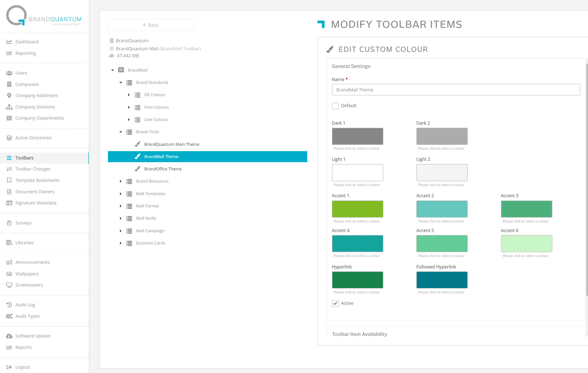
Task: Collapse the Brand Tools node
Action: (x=121, y=132)
